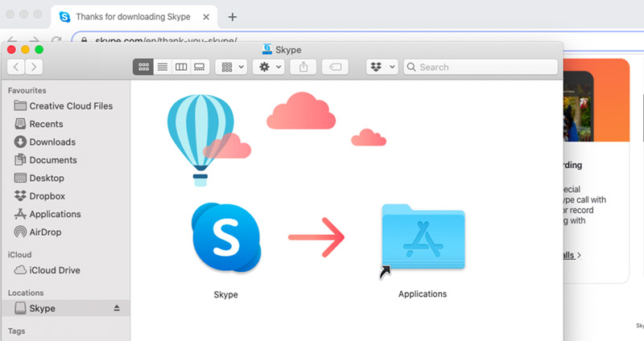Screen dimensions: 644x341
Task: Go back in Finder history
Action: point(17,68)
